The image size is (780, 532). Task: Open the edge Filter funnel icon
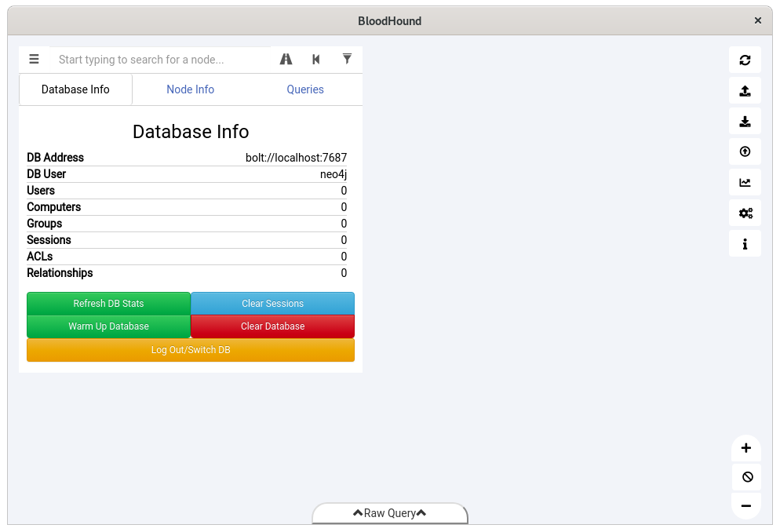(347, 59)
